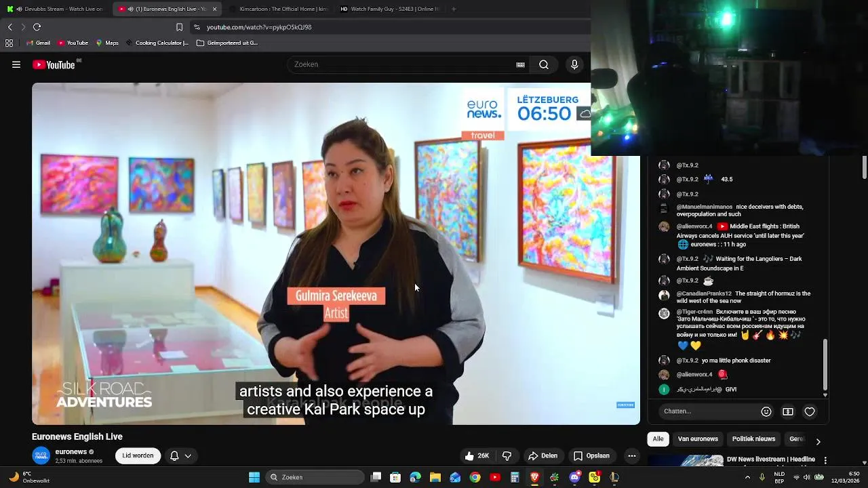Open Gmail bookmark

tap(38, 43)
